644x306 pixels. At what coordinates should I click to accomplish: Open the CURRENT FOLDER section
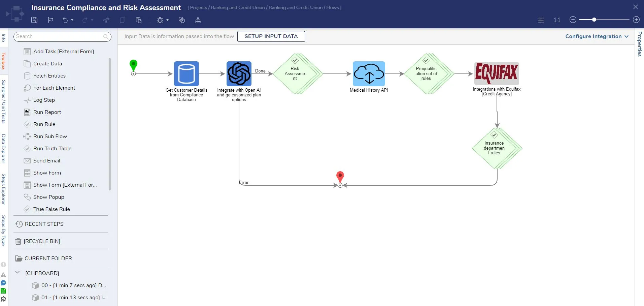pyautogui.click(x=44, y=258)
